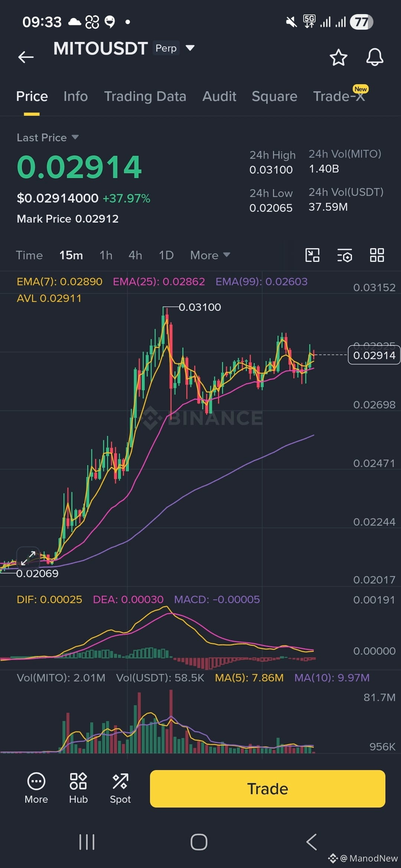
Task: Open the Hub shortcut
Action: pos(78,788)
